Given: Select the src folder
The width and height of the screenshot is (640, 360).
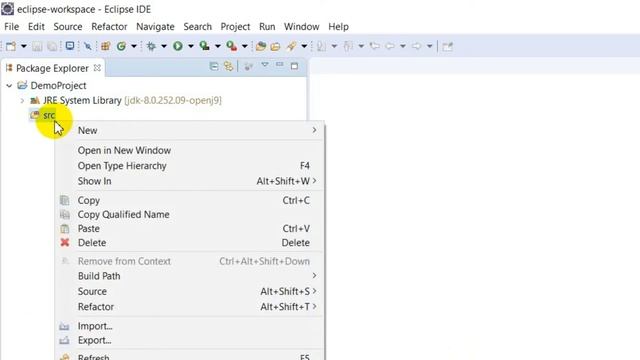Looking at the screenshot, I should point(49,115).
